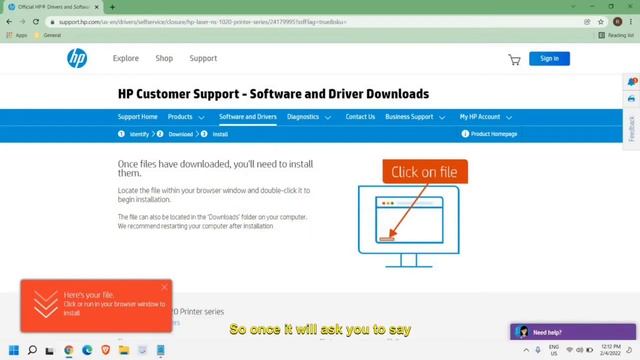Click the printer icon in side panel
The width and height of the screenshot is (640, 360).
coord(631,99)
